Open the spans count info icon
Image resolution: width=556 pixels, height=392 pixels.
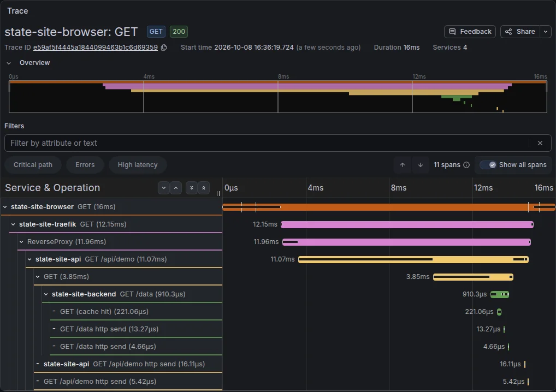click(466, 165)
